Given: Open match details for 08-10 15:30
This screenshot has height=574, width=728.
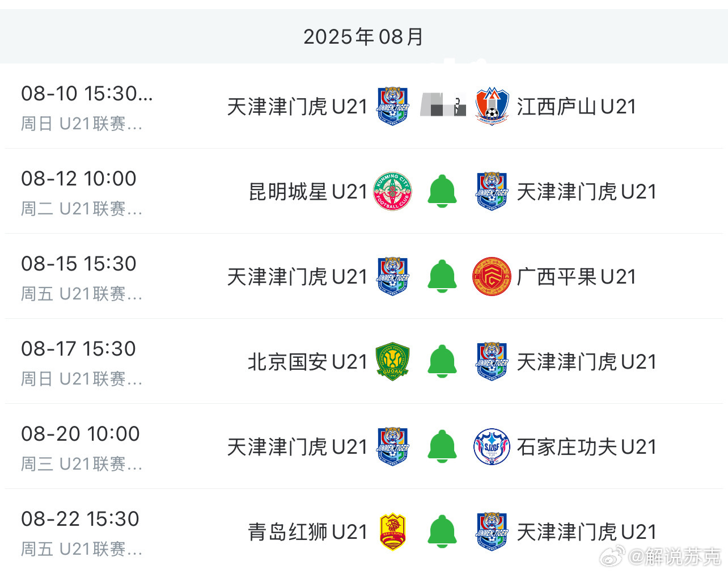Looking at the screenshot, I should coord(87,107).
